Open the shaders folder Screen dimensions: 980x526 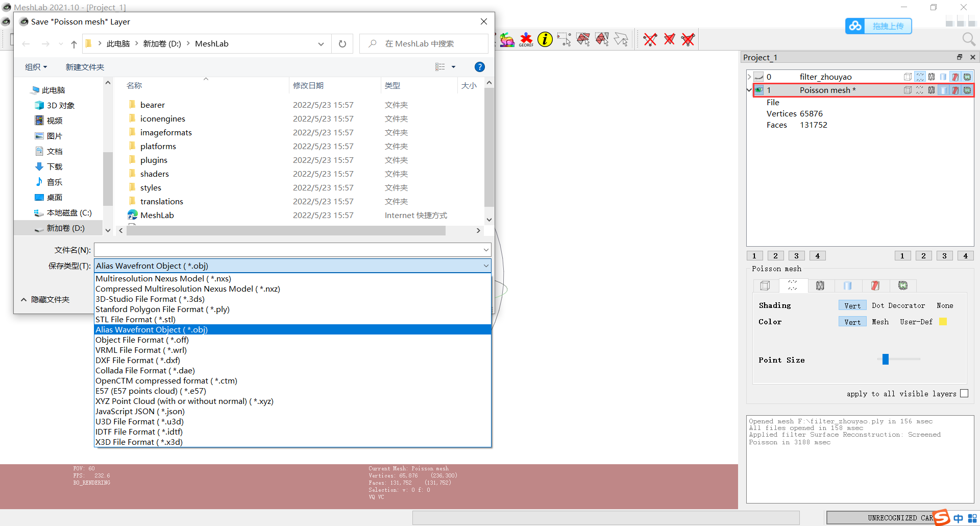pos(155,174)
